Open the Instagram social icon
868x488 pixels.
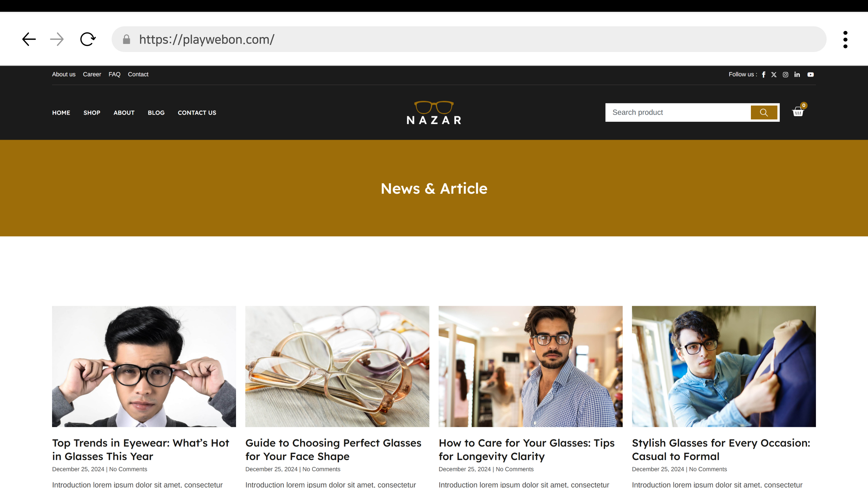pos(786,75)
